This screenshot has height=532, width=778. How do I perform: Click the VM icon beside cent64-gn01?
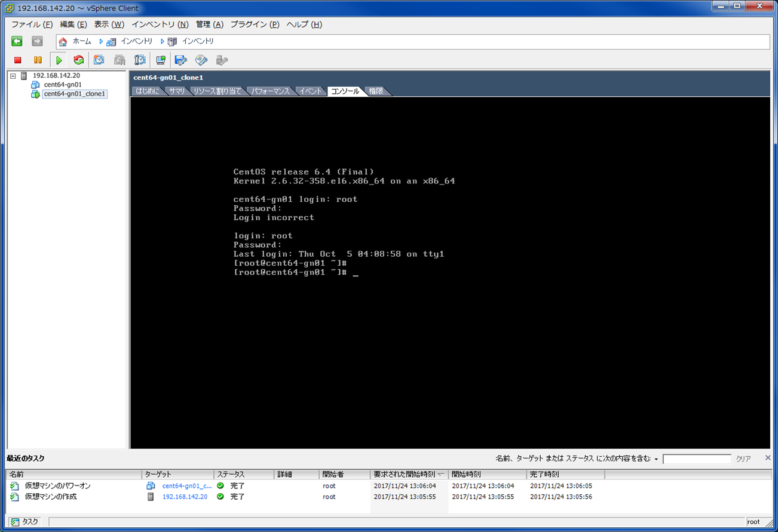35,85
